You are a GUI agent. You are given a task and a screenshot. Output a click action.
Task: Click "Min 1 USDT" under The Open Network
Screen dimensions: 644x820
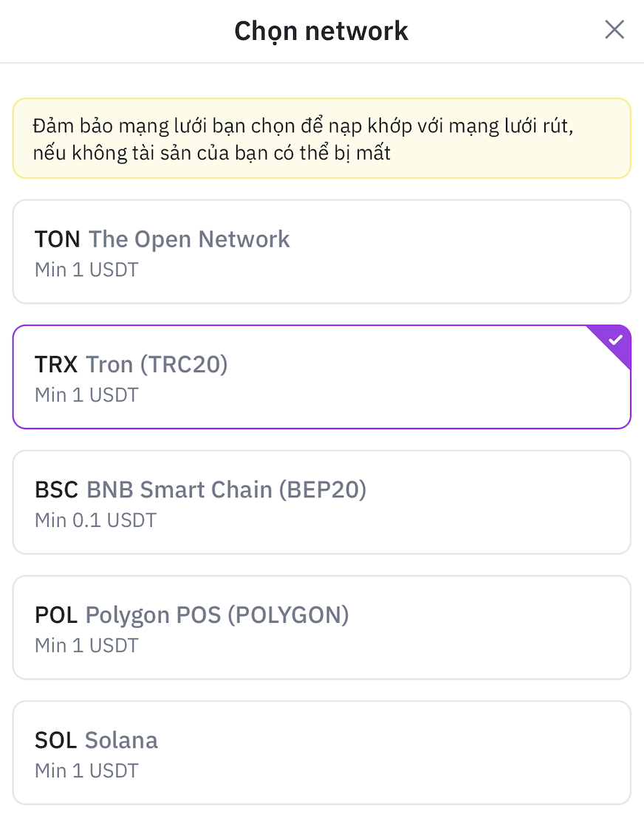point(86,270)
